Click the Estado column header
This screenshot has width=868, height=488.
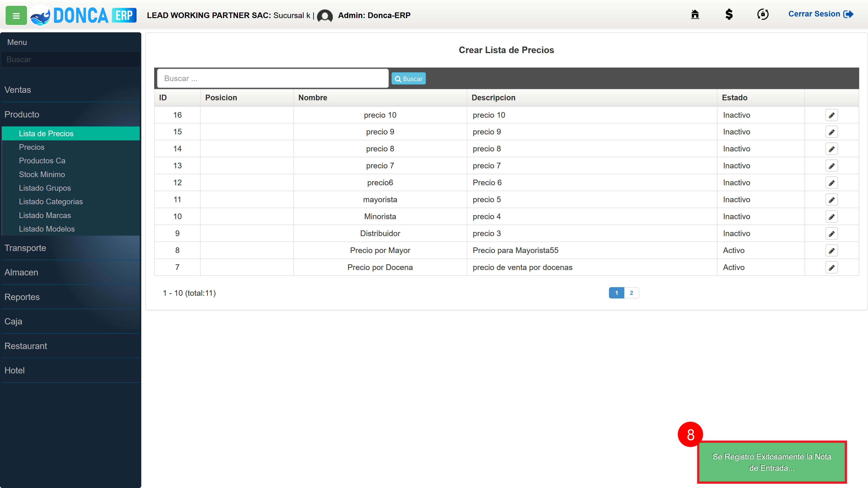click(x=760, y=98)
